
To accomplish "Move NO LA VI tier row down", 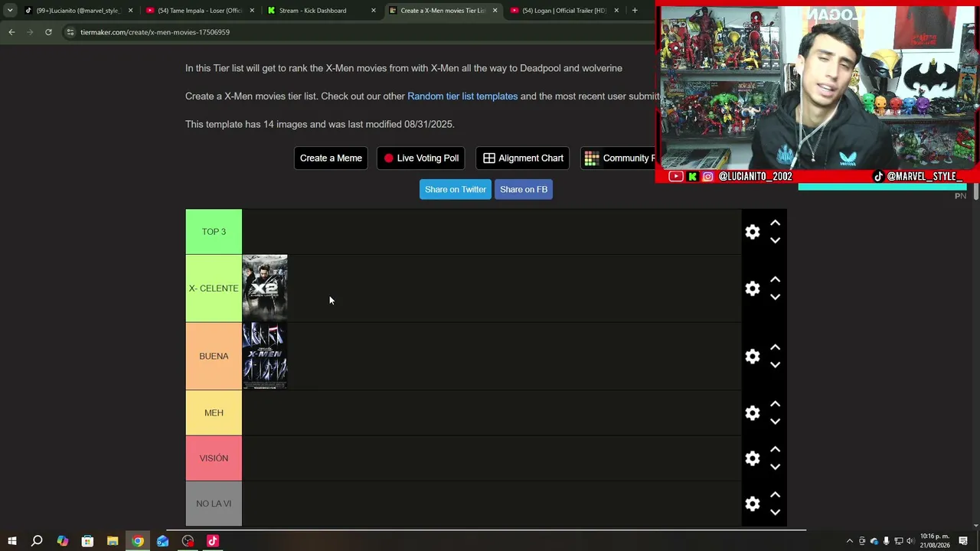I will (x=775, y=512).
